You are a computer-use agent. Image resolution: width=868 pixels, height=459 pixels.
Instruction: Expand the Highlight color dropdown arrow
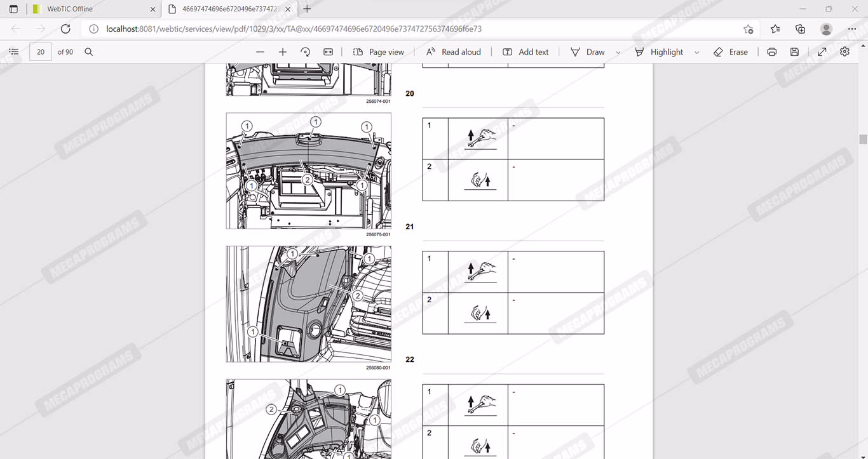pos(696,53)
